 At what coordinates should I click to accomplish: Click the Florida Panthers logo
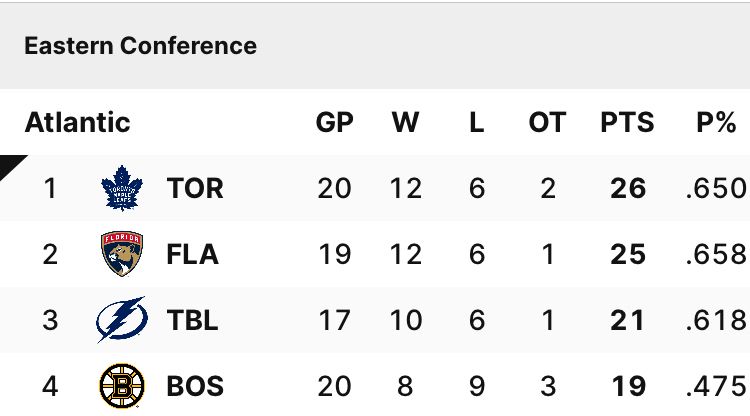pos(122,254)
